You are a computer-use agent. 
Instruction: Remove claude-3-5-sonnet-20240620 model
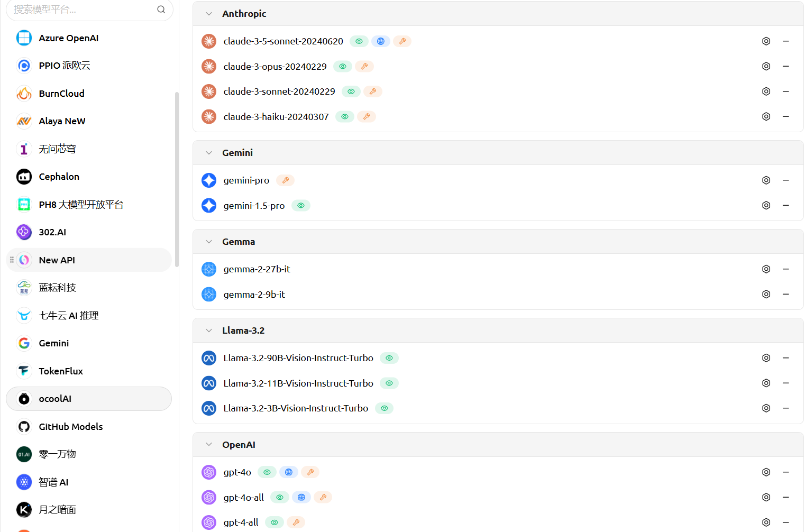[x=786, y=41]
